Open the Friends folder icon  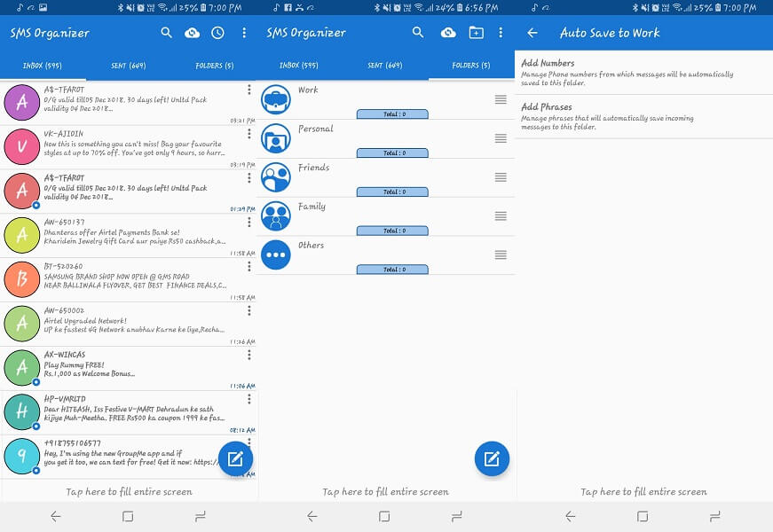point(276,176)
